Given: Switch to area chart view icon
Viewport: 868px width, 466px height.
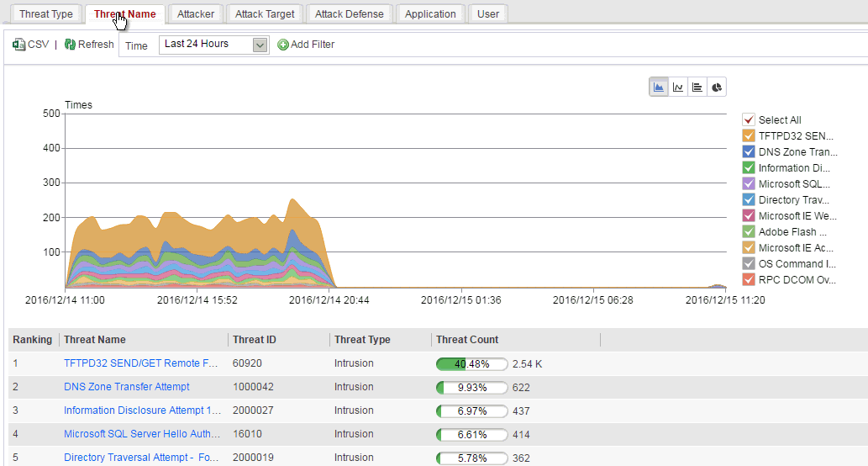Looking at the screenshot, I should tap(659, 87).
